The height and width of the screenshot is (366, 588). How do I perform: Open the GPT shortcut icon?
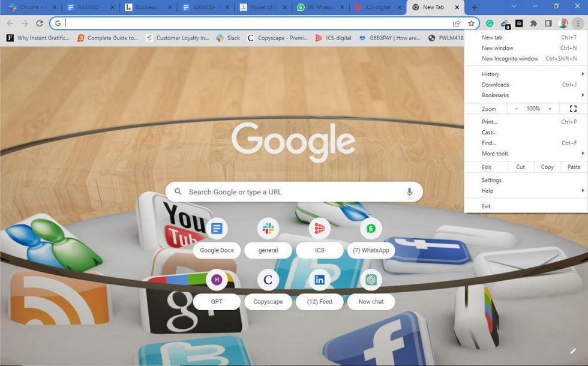(x=217, y=280)
